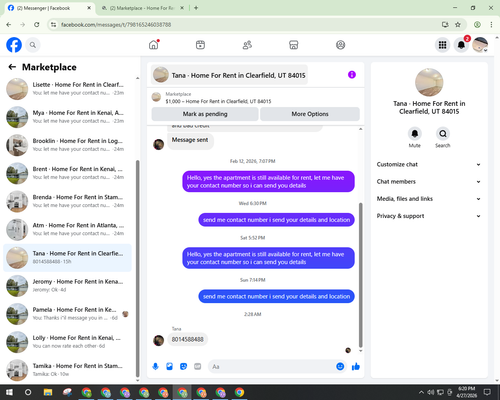Open Windows notification center icon
500x400 pixels.
[487, 392]
